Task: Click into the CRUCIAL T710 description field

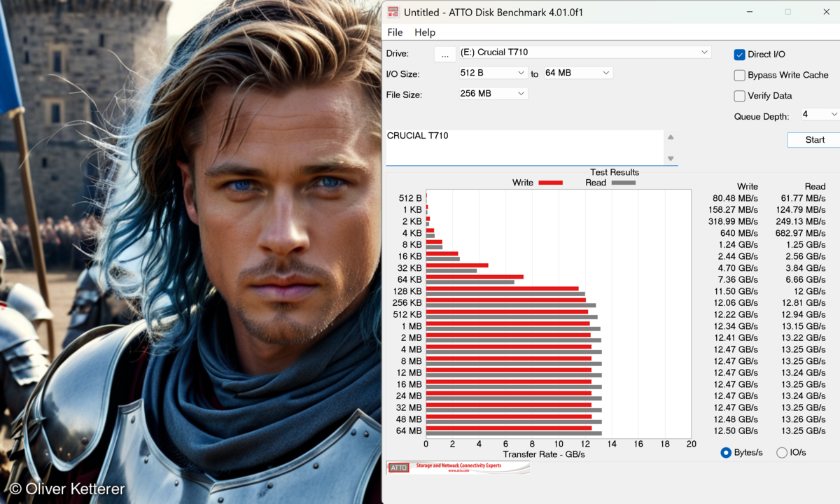Action: 524,148
